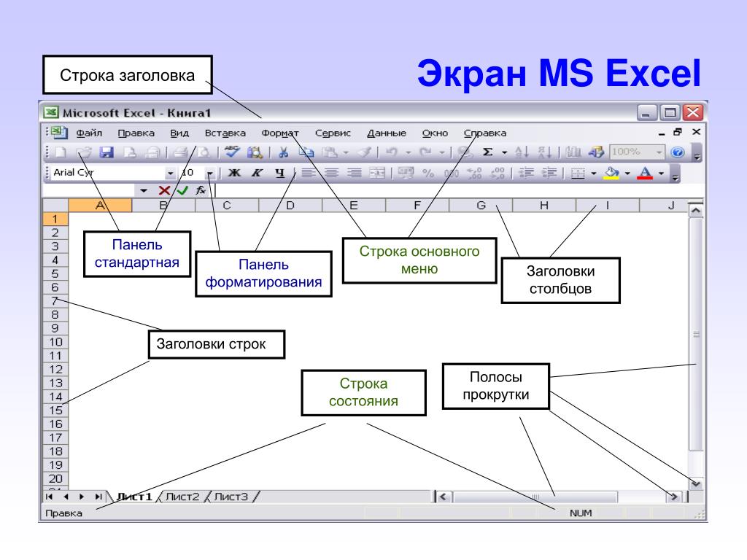Click the AutoSum sigma icon
This screenshot has height=560, width=747.
tap(487, 152)
